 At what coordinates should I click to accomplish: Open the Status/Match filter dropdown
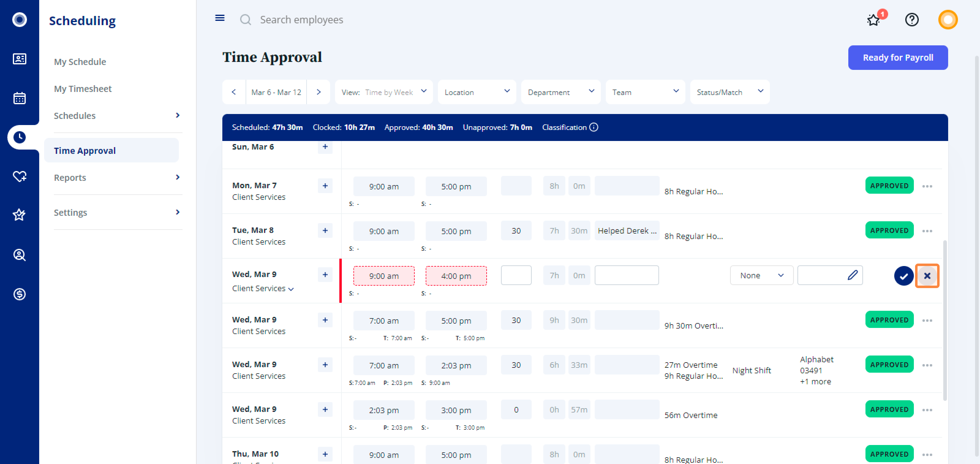[x=730, y=92]
